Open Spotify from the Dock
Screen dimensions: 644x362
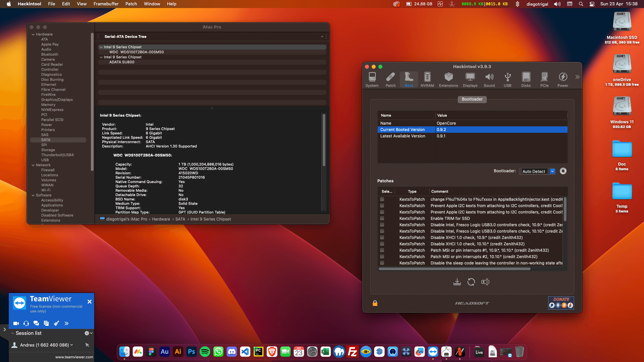coord(205,352)
